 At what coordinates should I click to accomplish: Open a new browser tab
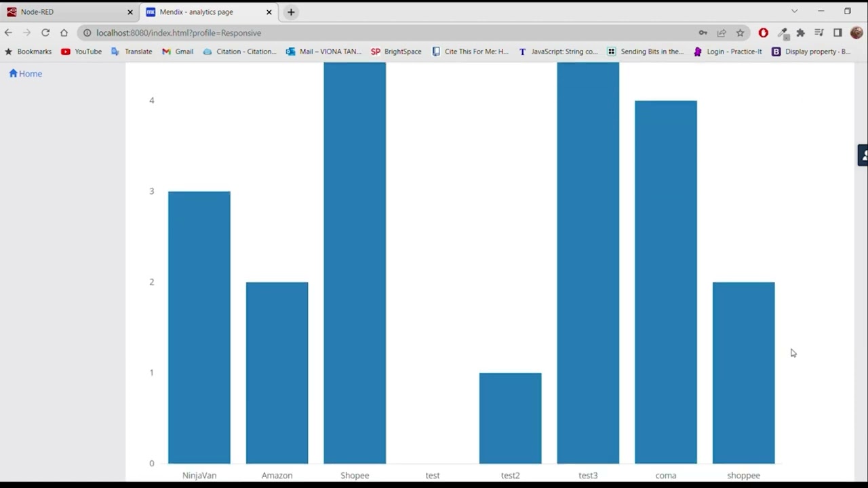tap(291, 12)
